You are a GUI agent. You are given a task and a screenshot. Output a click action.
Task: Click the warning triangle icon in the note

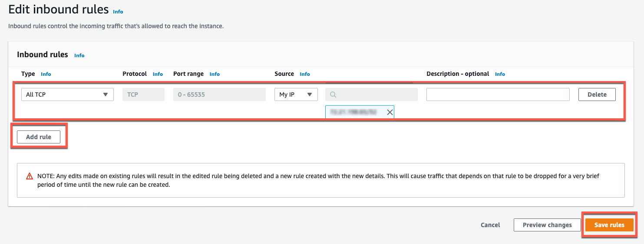pyautogui.click(x=30, y=176)
